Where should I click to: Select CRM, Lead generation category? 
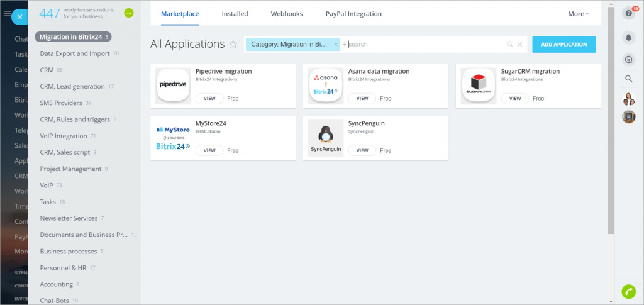pyautogui.click(x=77, y=87)
